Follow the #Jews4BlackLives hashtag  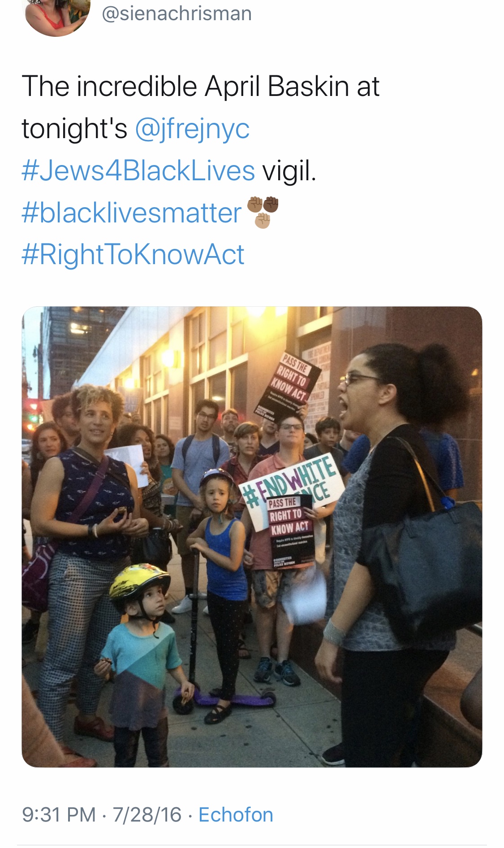coord(138,171)
